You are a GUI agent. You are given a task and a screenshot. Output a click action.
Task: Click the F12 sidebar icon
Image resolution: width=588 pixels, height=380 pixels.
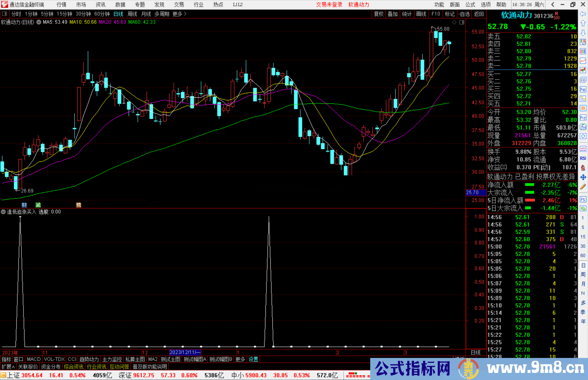[583, 118]
